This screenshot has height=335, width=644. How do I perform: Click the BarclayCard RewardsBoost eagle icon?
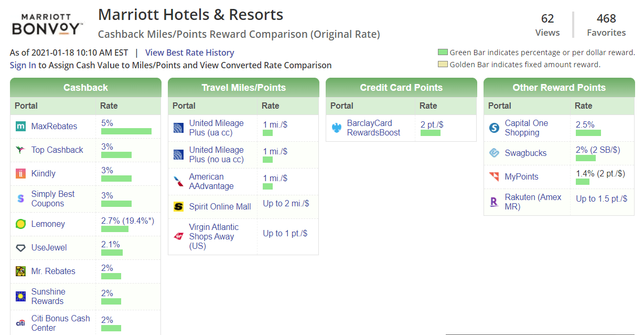tap(336, 127)
